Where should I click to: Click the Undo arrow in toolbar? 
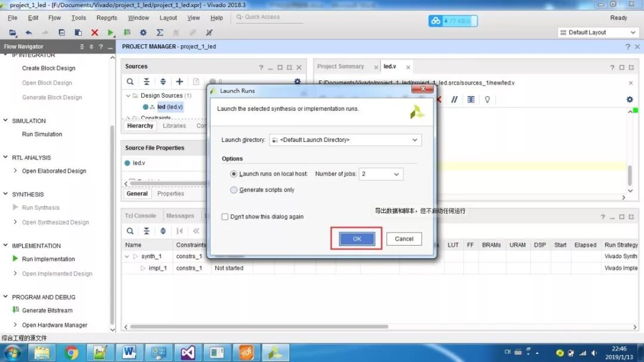pyautogui.click(x=29, y=32)
